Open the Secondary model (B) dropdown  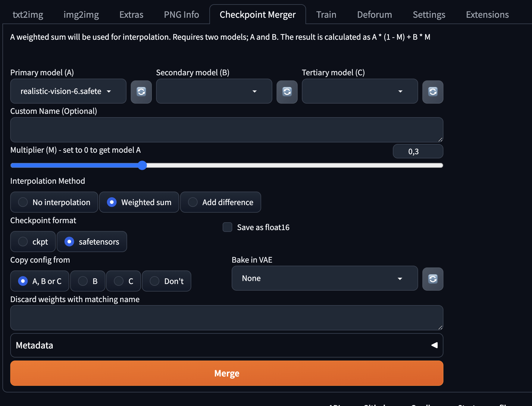[x=214, y=91]
